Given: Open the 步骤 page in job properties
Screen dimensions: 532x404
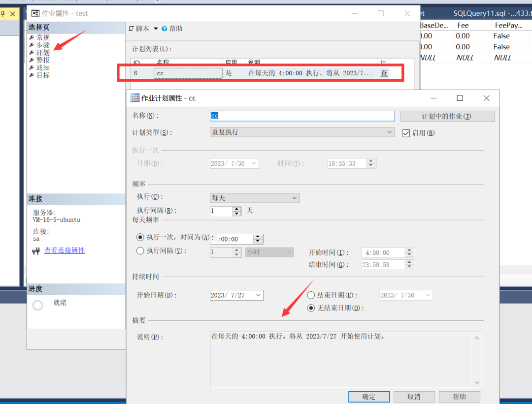Looking at the screenshot, I should tap(43, 45).
